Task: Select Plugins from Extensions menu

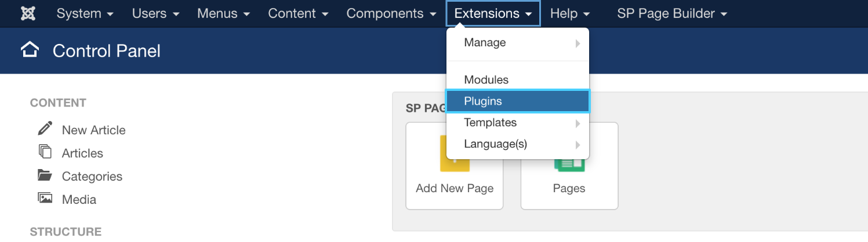Action: point(483,101)
